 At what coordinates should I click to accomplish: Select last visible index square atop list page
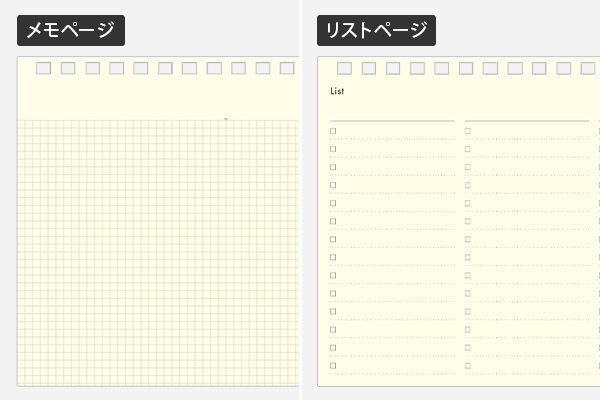pos(588,68)
